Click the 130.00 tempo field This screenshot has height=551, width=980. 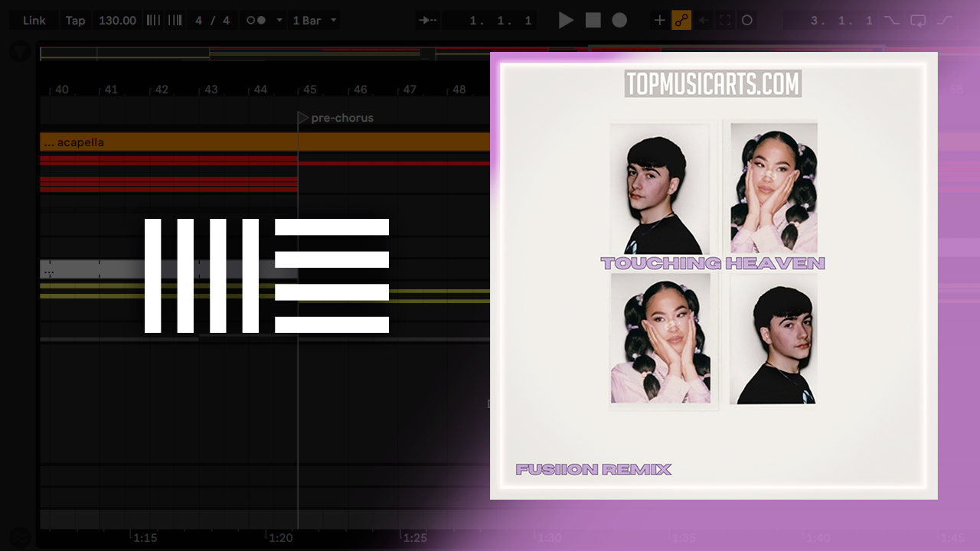[117, 21]
